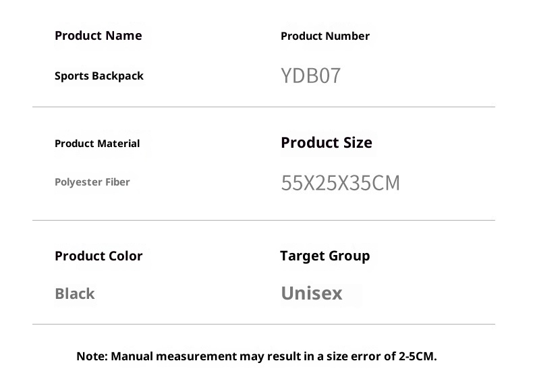Click the Product Color heading
Screen dimensions: 533x392
[x=99, y=256]
